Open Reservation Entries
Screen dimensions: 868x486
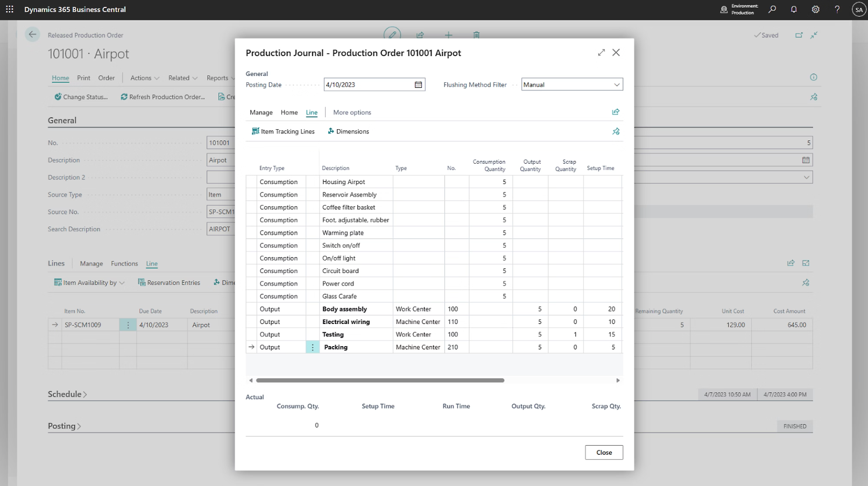coord(169,283)
